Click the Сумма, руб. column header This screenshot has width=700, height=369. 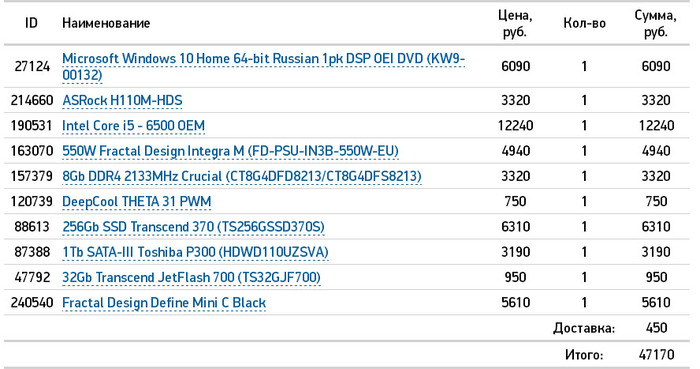(655, 23)
